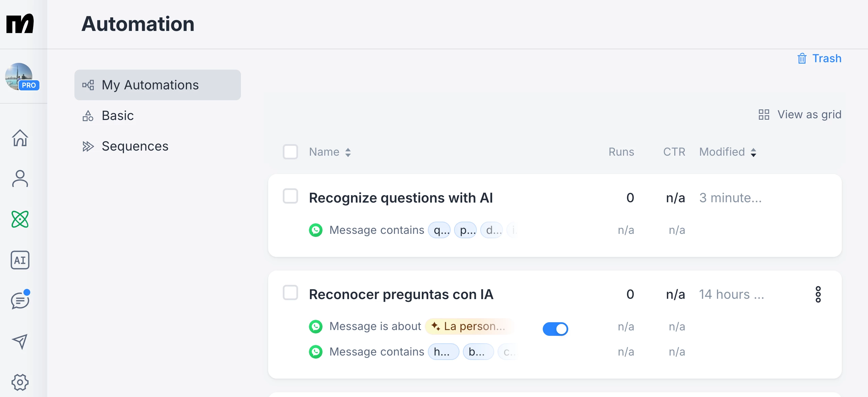Toggle off the Message is about trigger
This screenshot has width=868, height=397.
(555, 329)
